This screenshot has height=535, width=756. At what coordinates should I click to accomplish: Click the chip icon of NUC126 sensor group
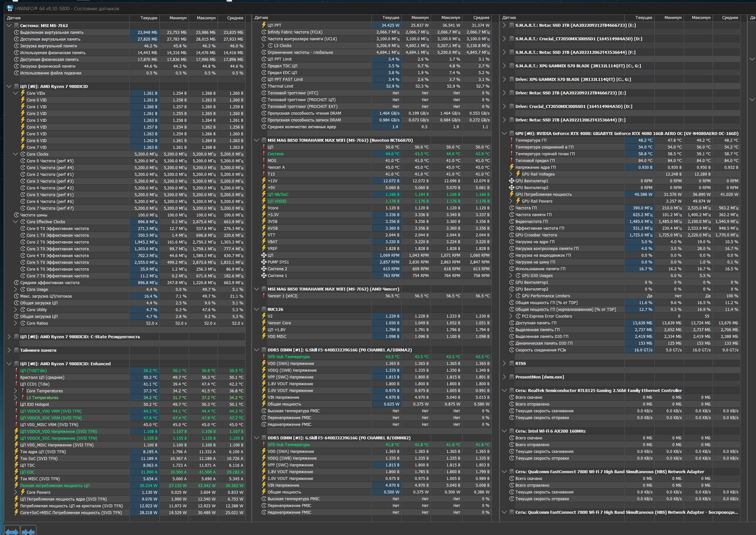pos(264,309)
